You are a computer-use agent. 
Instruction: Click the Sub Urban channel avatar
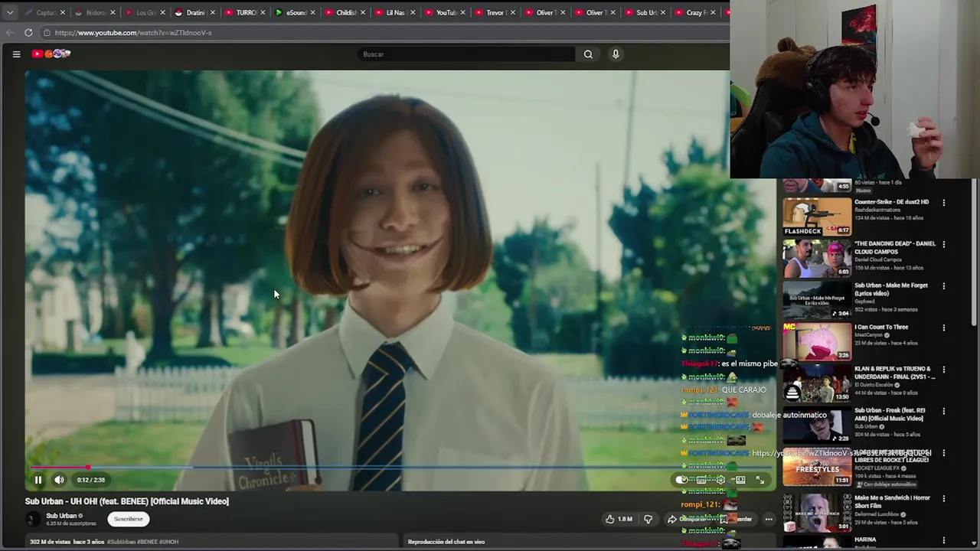(32, 519)
